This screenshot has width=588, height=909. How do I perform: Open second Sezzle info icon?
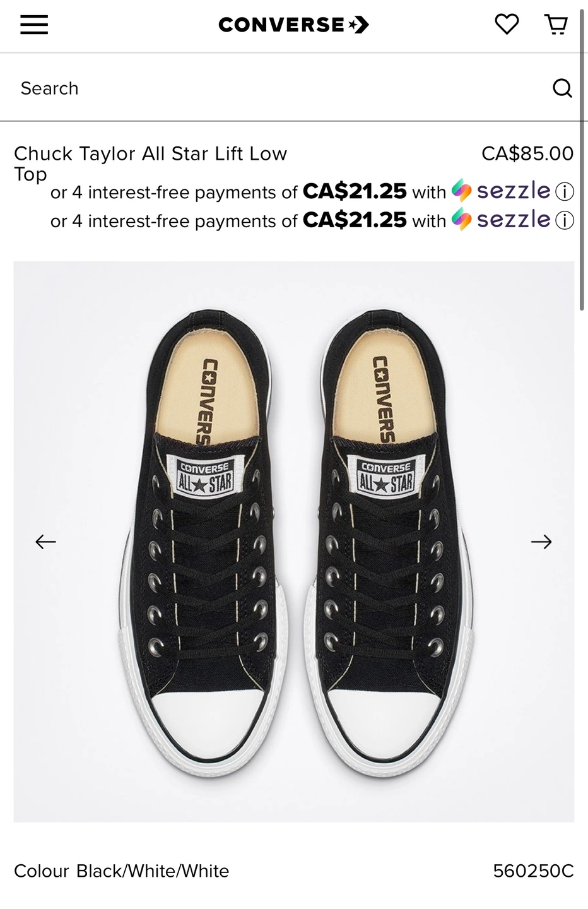click(565, 220)
